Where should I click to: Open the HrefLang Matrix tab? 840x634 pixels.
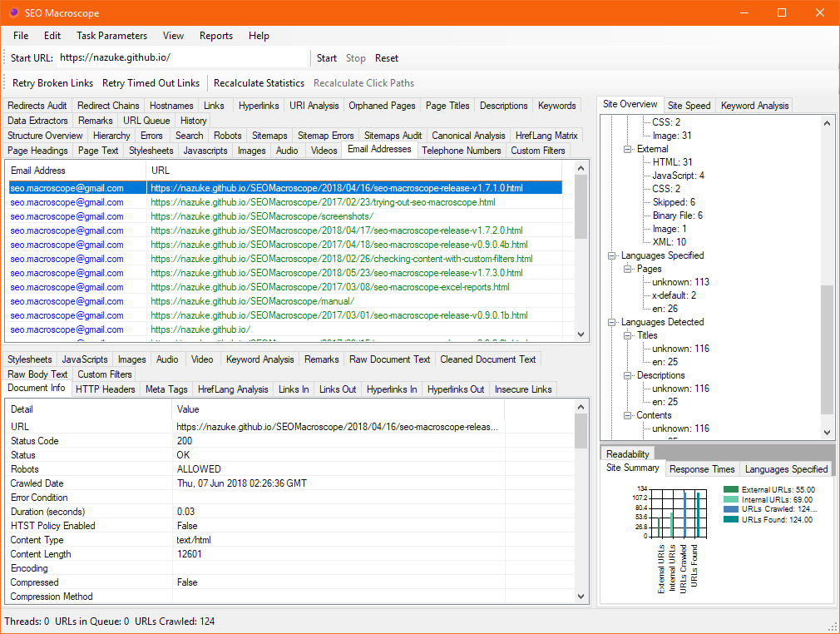pyautogui.click(x=546, y=136)
